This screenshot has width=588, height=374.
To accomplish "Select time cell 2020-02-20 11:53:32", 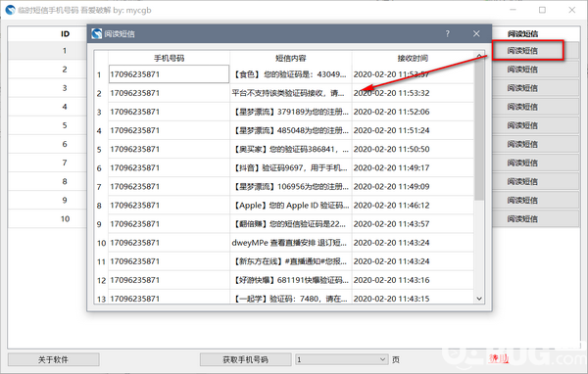I will click(x=413, y=93).
